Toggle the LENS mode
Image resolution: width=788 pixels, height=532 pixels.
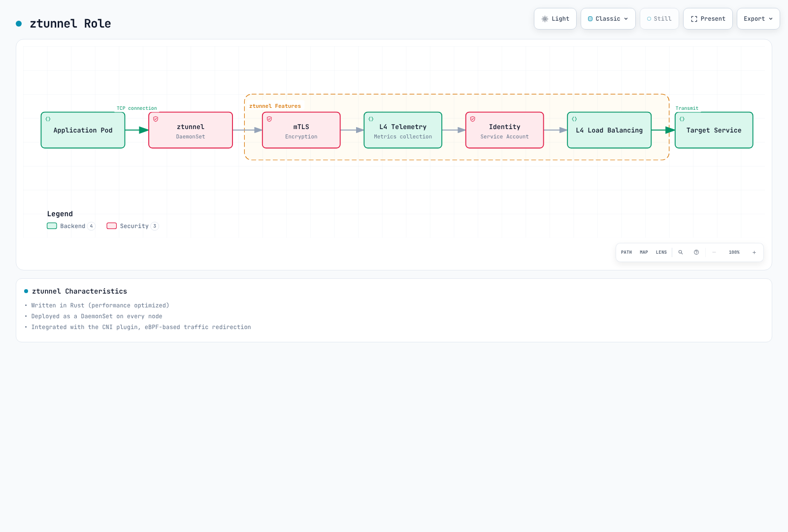coord(661,252)
